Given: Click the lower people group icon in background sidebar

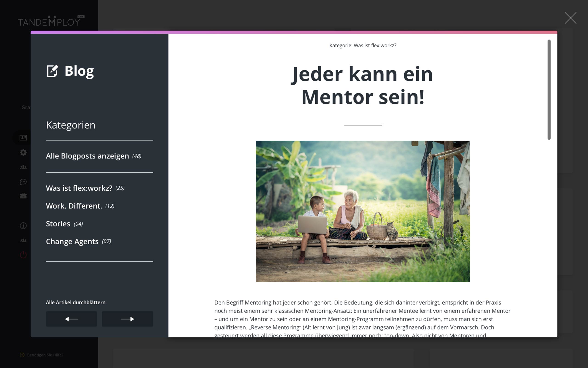Looking at the screenshot, I should 23,241.
